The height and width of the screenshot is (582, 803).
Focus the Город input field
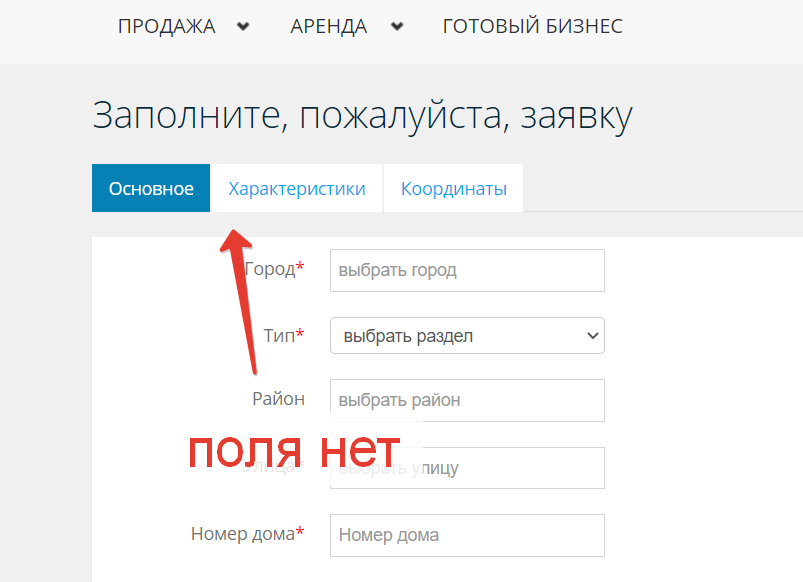click(x=468, y=271)
